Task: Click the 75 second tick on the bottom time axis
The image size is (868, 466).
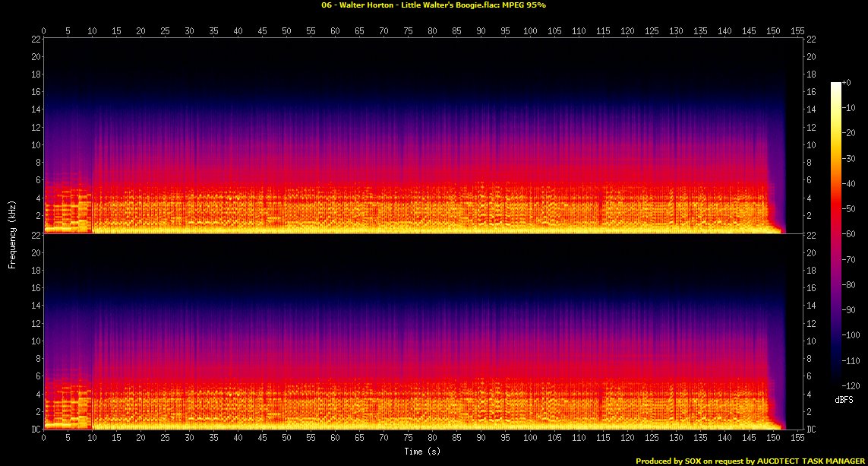Action: [x=408, y=438]
